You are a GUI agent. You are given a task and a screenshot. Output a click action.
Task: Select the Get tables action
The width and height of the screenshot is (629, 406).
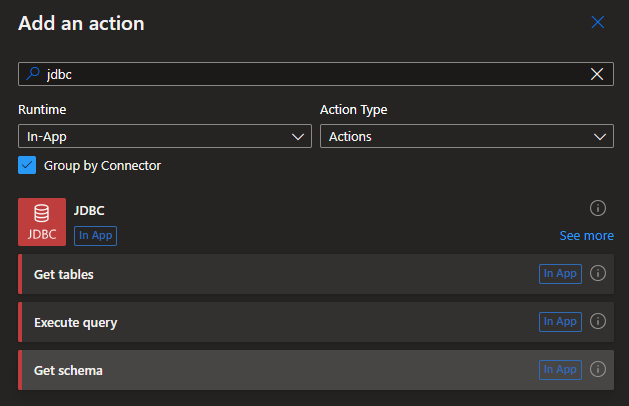tap(270, 274)
